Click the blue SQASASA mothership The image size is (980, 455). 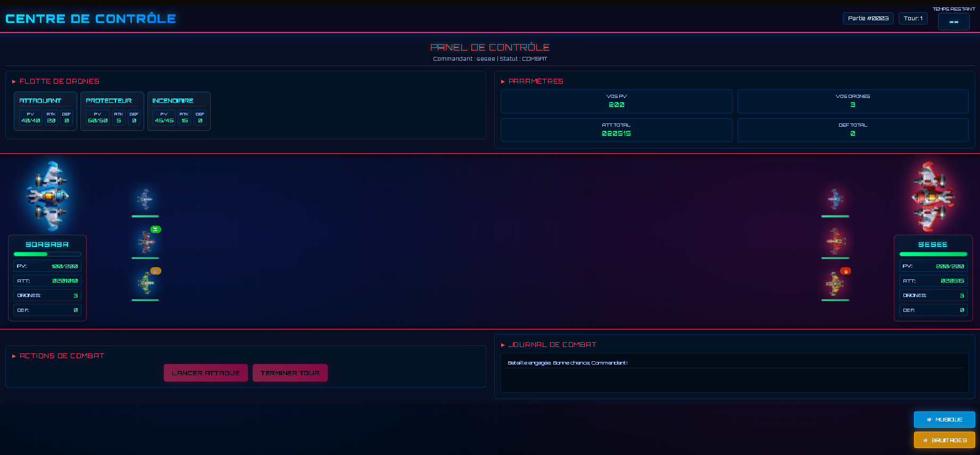48,196
